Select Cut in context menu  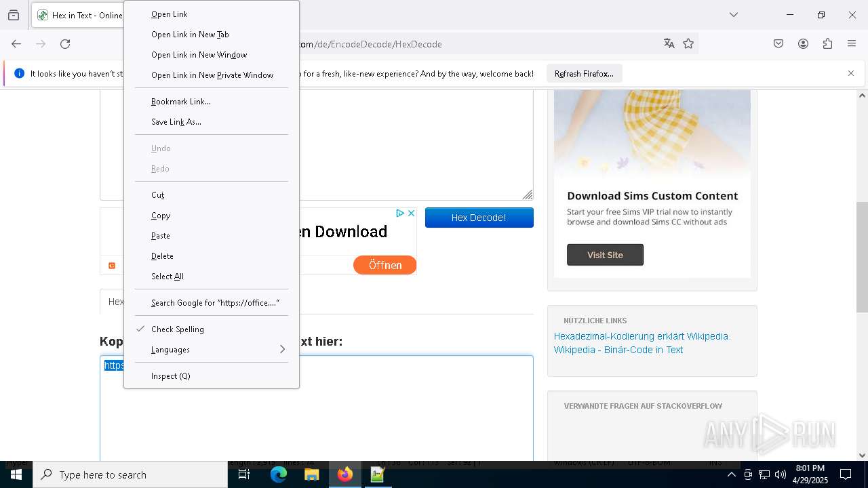click(212, 195)
